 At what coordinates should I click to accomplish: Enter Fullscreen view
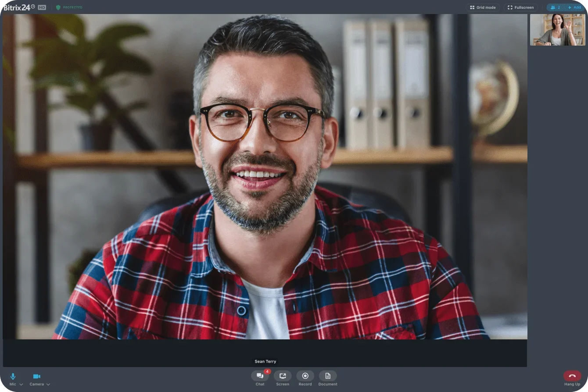pos(521,7)
